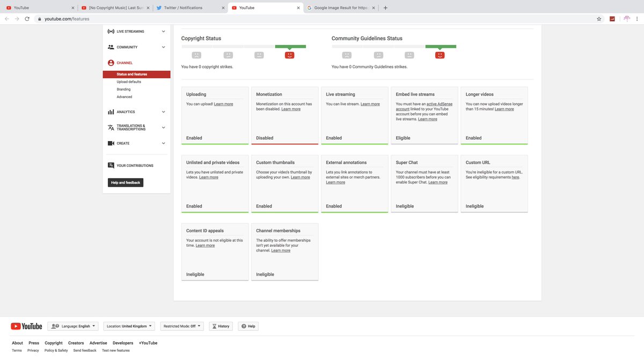
Task: Click the Community people icon in sidebar
Action: [111, 47]
